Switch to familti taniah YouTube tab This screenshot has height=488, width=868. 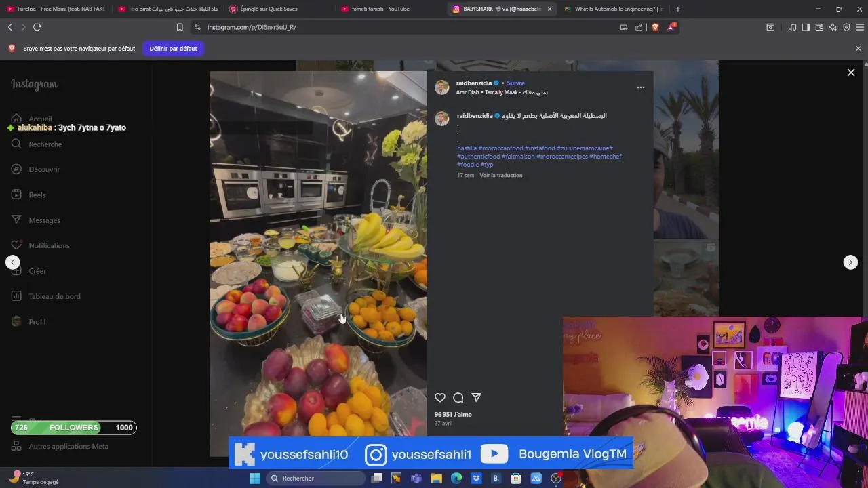click(390, 9)
